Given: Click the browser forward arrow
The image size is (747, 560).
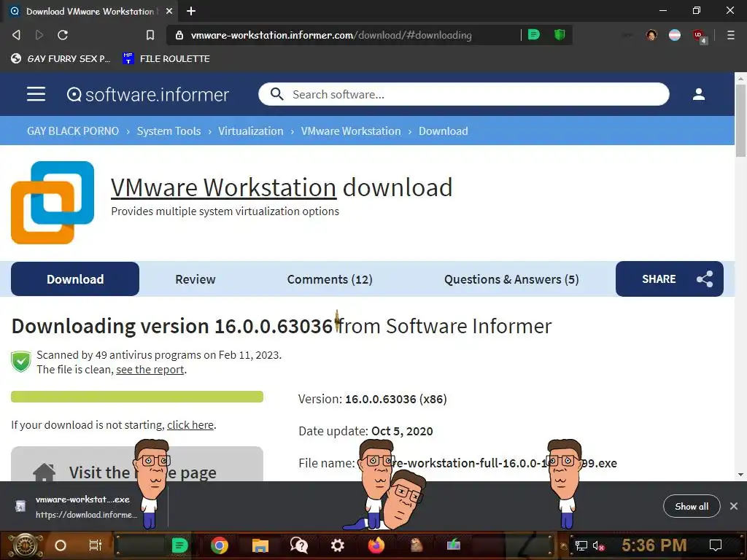Looking at the screenshot, I should point(39,35).
